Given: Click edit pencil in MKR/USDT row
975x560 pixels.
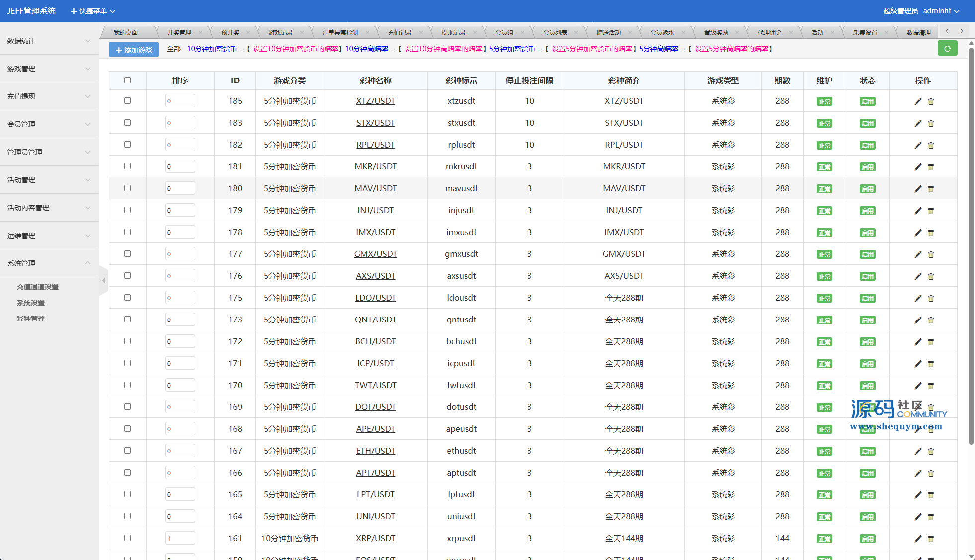Looking at the screenshot, I should coord(918,167).
